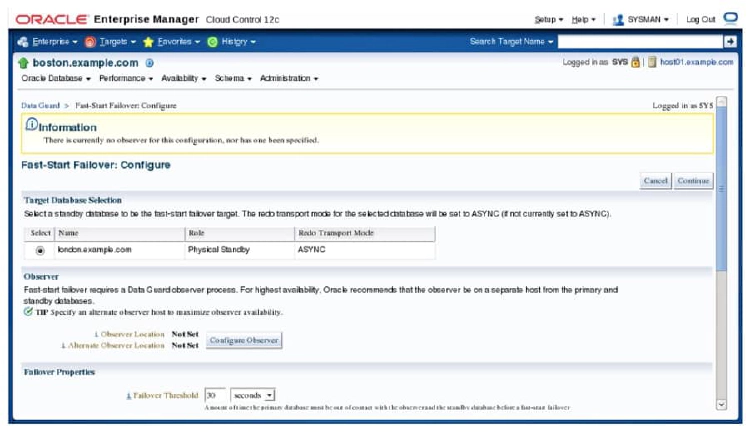The image size is (750, 432).
Task: Click the Name column header
Action: tap(120, 233)
